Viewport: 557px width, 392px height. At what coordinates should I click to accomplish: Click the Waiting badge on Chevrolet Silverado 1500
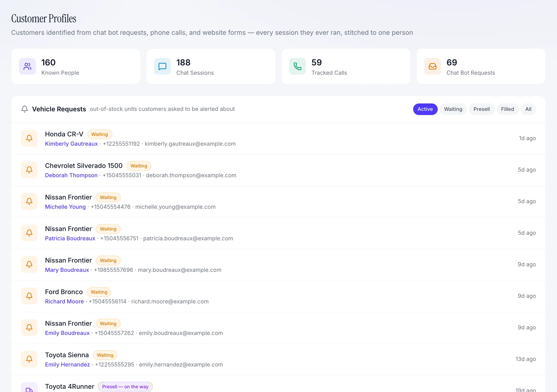click(x=139, y=166)
